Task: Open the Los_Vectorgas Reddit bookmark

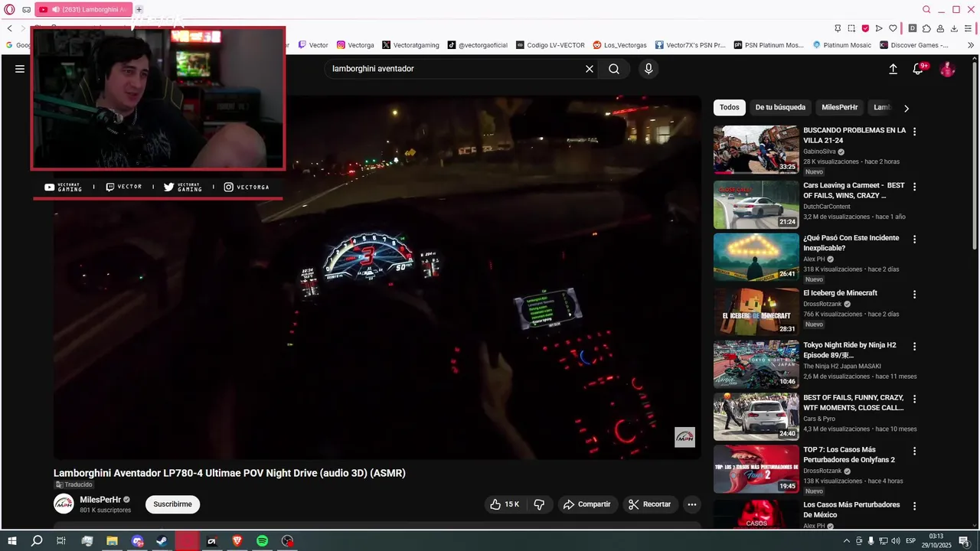Action: [619, 45]
